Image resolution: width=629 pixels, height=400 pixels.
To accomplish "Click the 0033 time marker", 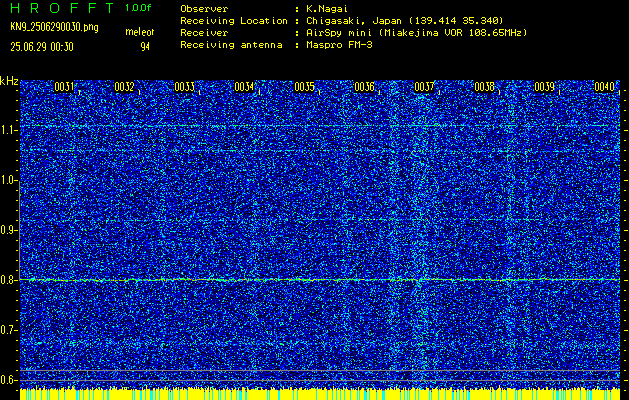I will 185,87.
